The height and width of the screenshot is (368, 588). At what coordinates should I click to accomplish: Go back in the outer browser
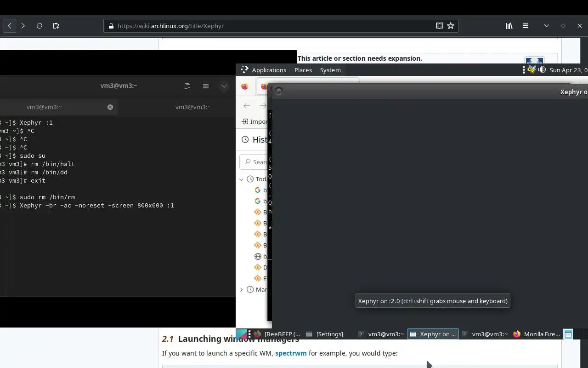[10, 26]
